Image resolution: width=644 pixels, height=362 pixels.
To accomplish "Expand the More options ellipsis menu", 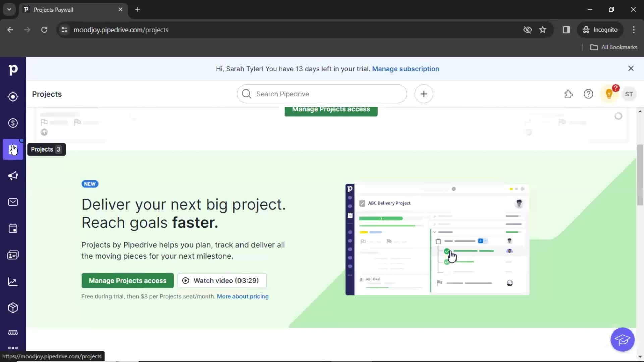I will [13, 348].
